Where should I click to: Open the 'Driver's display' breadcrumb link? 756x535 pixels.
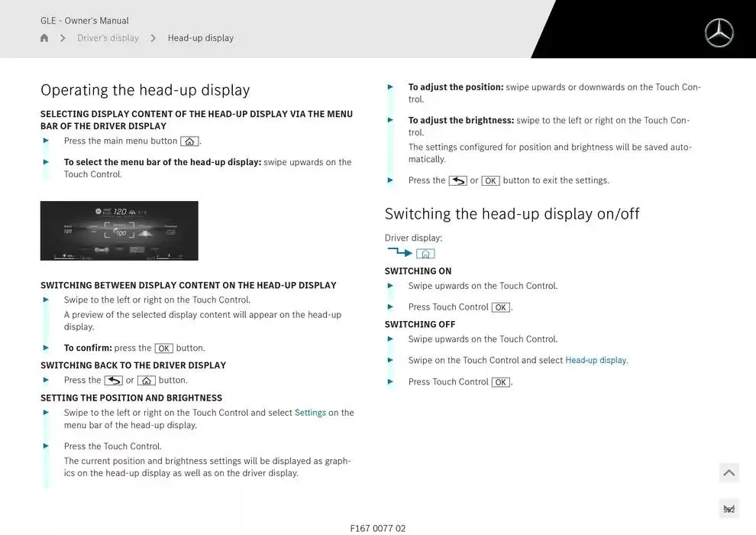[x=108, y=38]
